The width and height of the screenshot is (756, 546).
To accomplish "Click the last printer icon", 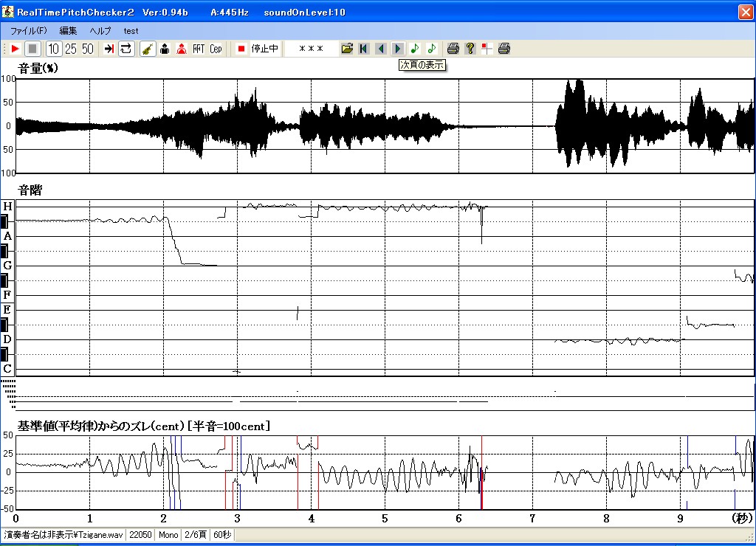I will [x=504, y=49].
